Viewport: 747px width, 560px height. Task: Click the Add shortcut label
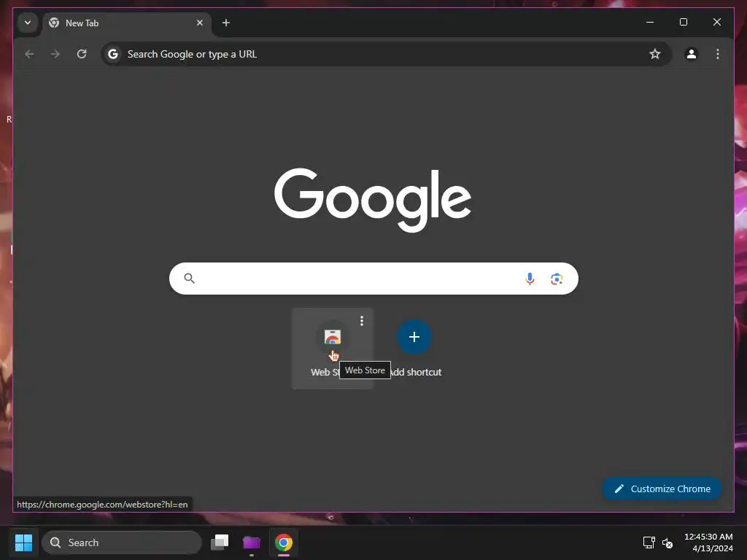[415, 373]
